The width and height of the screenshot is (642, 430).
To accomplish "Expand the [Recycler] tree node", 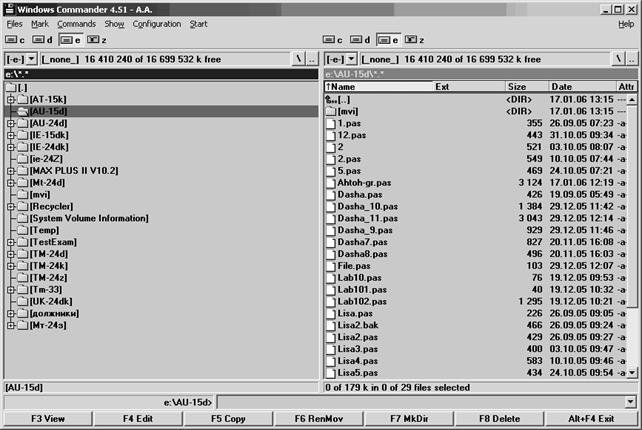I will 11,206.
